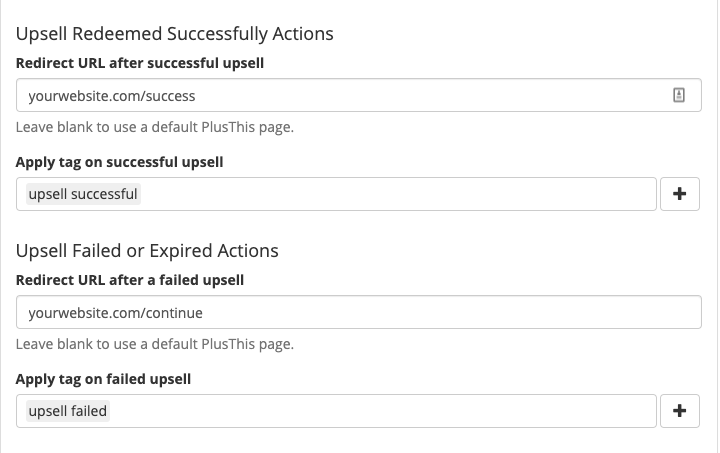The image size is (720, 453).
Task: Click the yourwebsite.com/success text
Action: click(x=112, y=96)
